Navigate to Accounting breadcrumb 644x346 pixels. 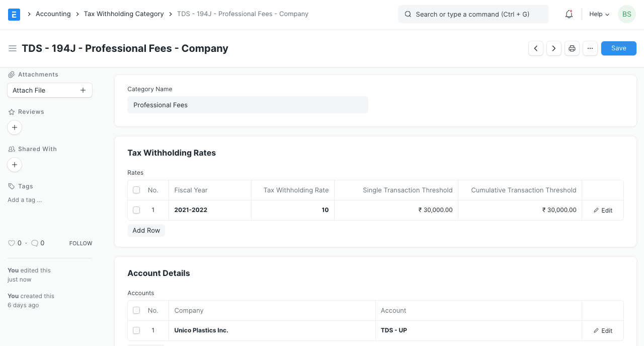(53, 14)
